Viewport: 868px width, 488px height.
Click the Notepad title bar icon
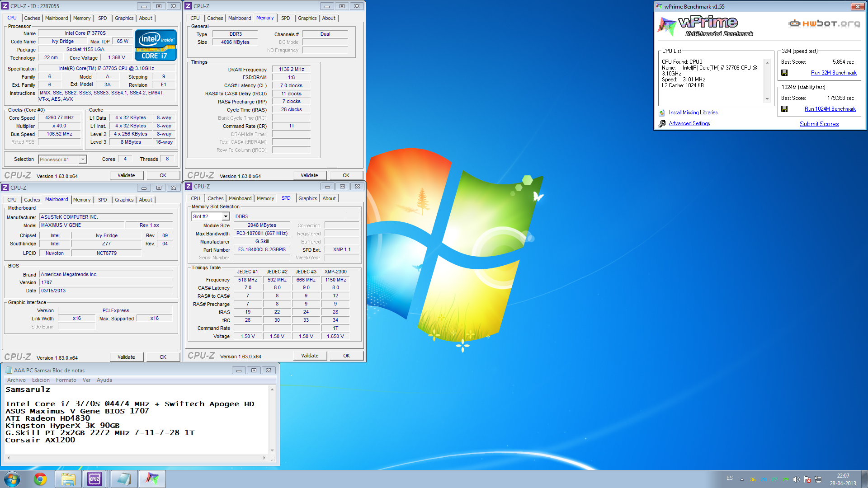tap(9, 371)
